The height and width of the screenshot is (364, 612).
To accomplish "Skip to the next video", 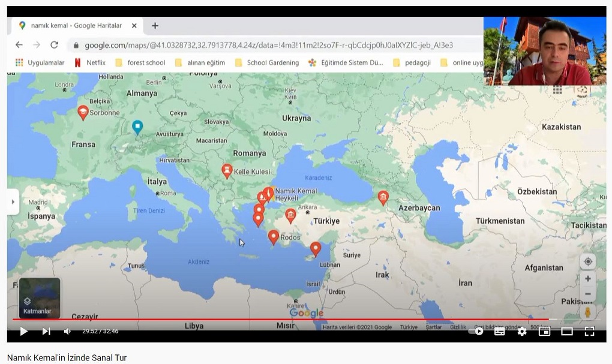I will 46,331.
